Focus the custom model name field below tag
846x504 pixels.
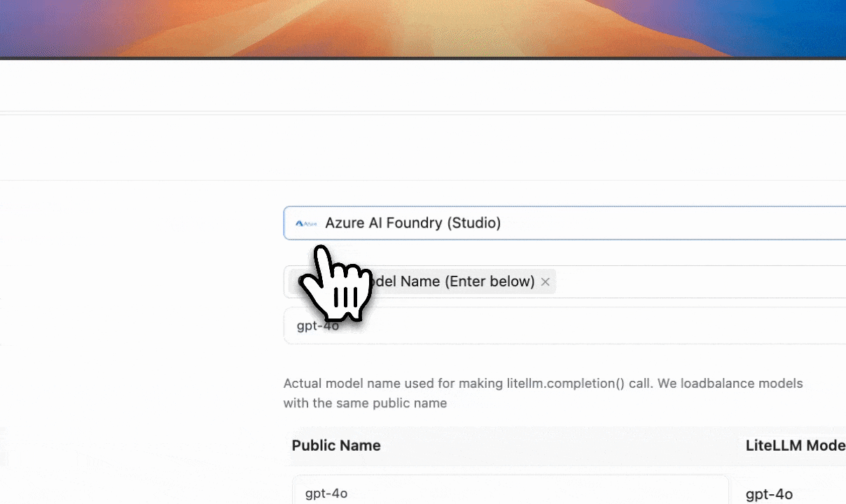tap(560, 326)
